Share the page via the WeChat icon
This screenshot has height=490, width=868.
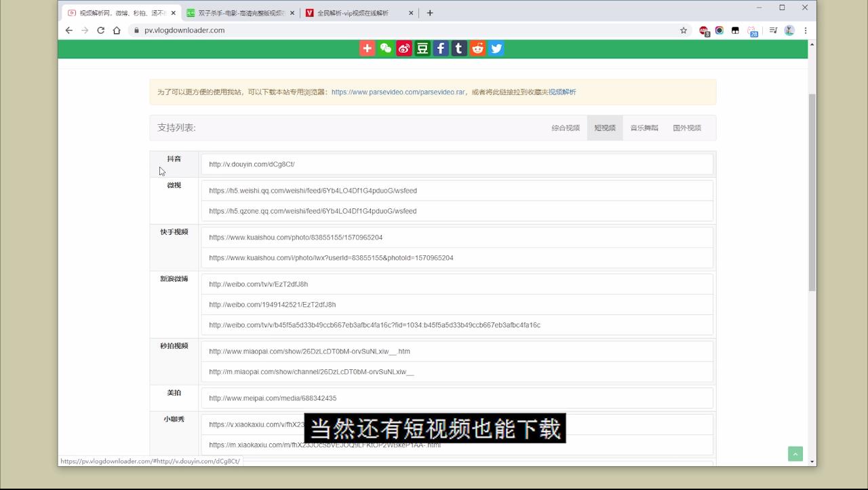click(x=385, y=48)
